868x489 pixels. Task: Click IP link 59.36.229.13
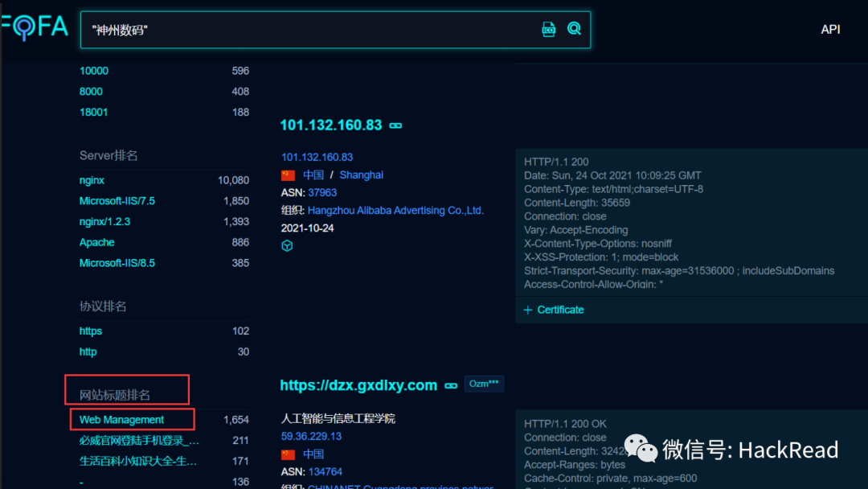(311, 437)
